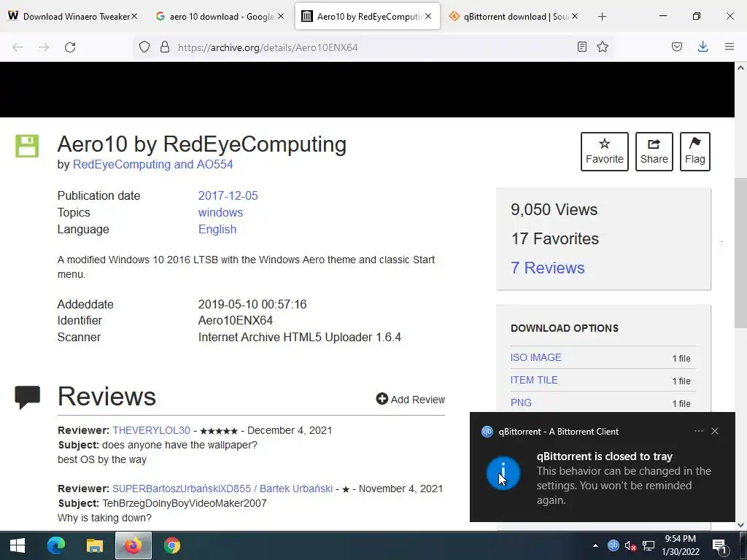The image size is (747, 560).
Task: Open the tracking protection shield icon
Action: tap(144, 47)
